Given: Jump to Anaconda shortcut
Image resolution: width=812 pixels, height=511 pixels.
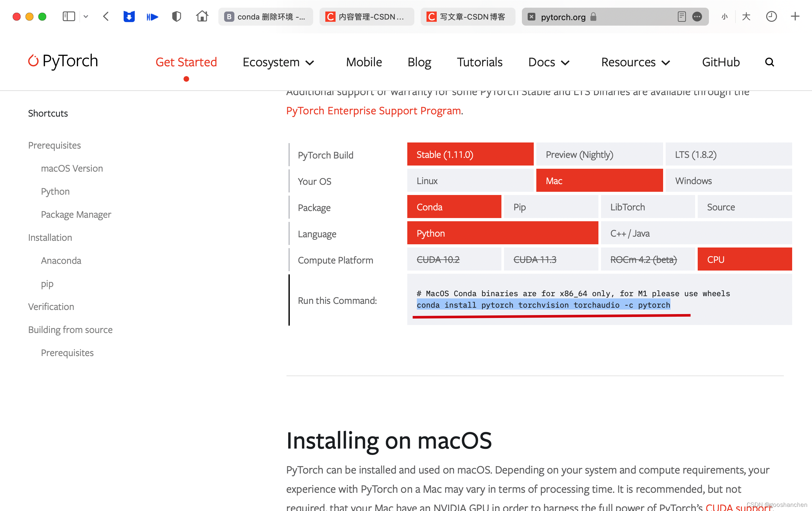Looking at the screenshot, I should (x=61, y=260).
